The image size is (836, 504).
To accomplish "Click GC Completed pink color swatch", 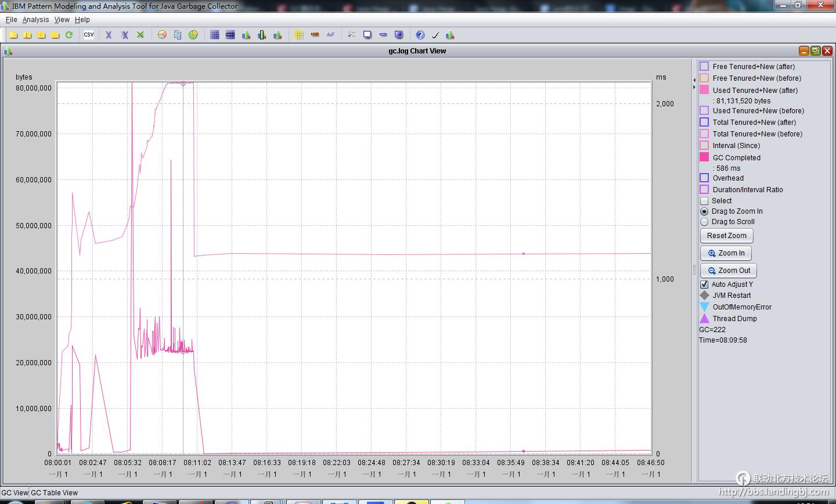I will [x=704, y=157].
